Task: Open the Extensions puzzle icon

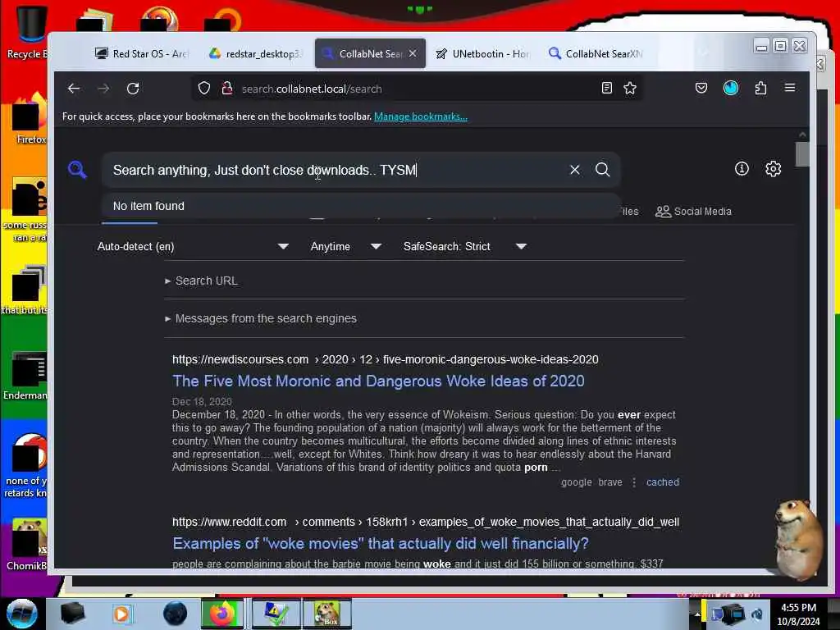Action: tap(760, 88)
